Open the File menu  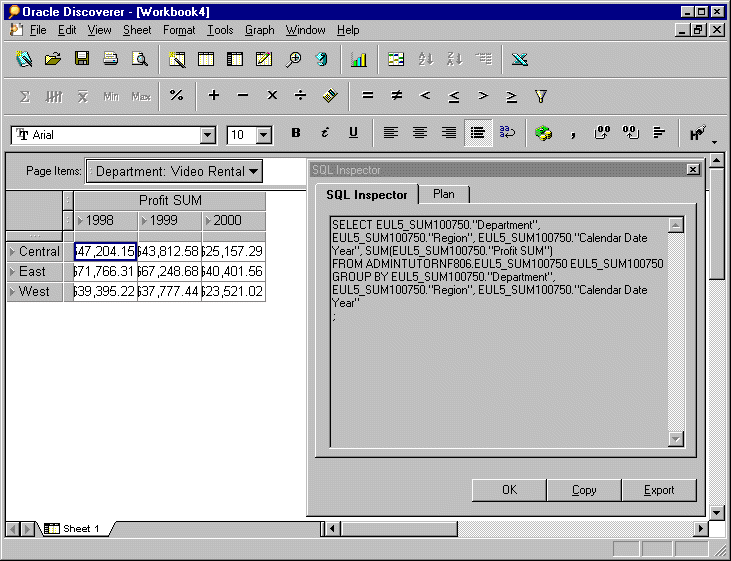point(38,30)
